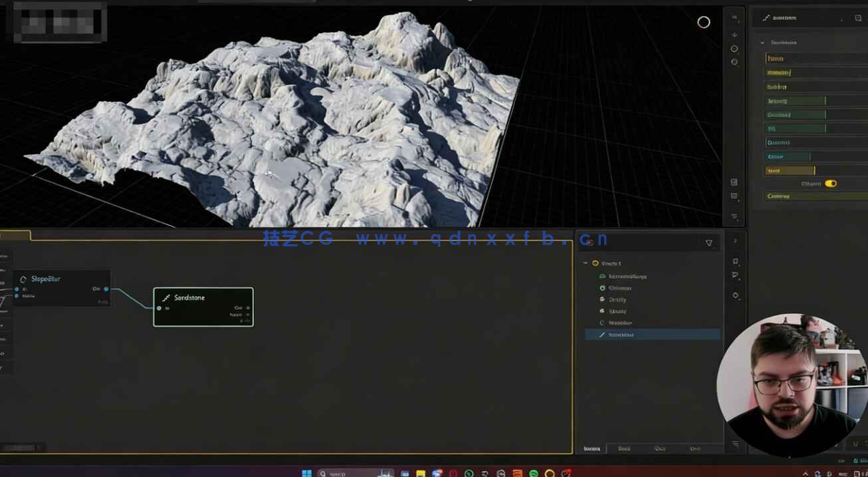Screen dimensions: 868x477
Task: Click the bottom icon of the viewport side toolbar
Action: pyautogui.click(x=734, y=216)
